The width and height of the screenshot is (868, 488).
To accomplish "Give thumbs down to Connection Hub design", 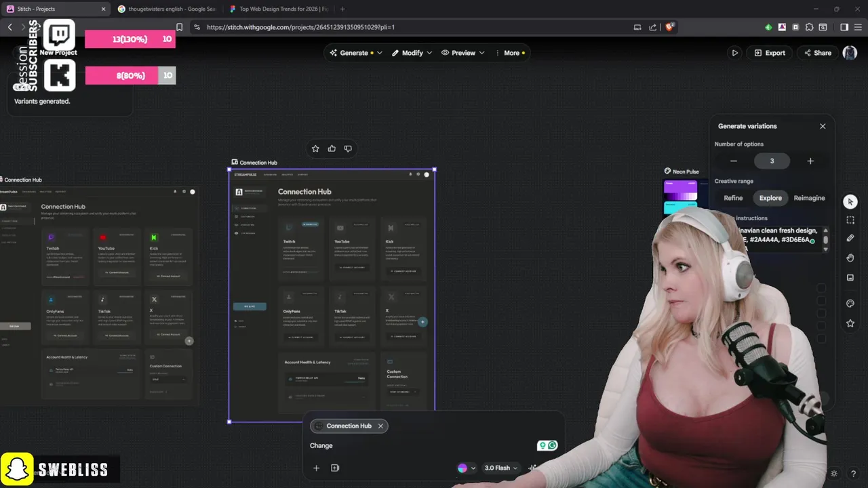I will [348, 148].
